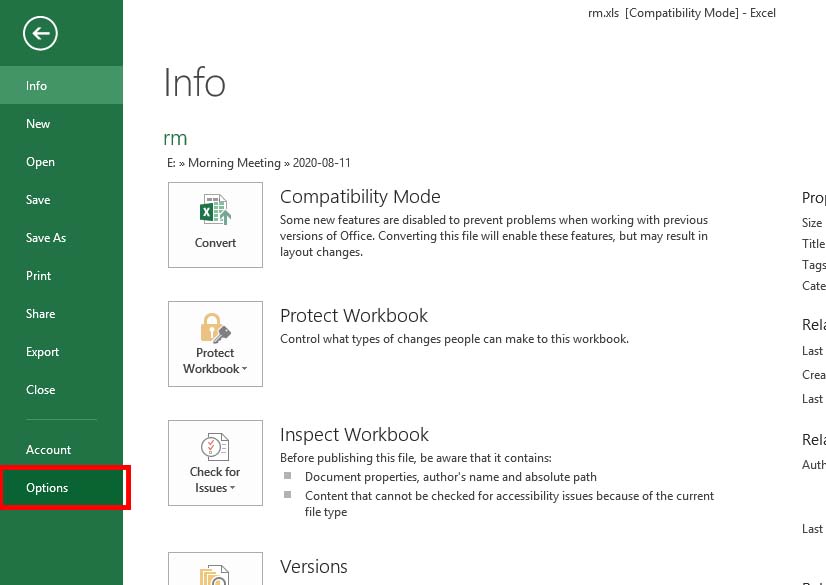
Task: Open the Share pane
Action: click(x=40, y=313)
